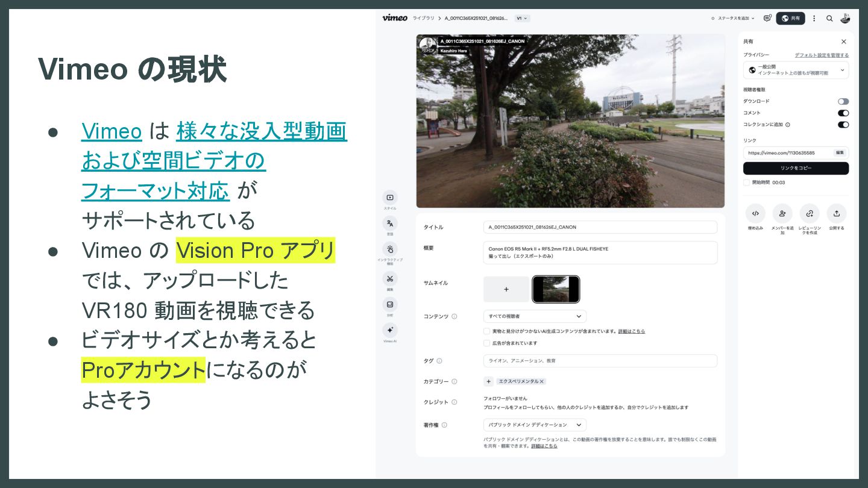Click info icon next to カテゴリー
This screenshot has width=868, height=488.
coord(454,381)
